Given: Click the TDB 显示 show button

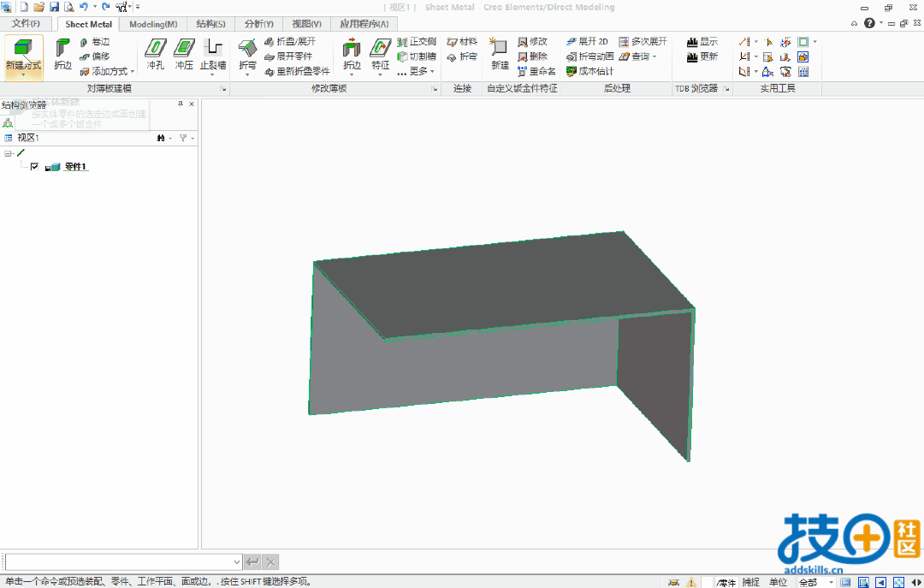Looking at the screenshot, I should coord(702,42).
